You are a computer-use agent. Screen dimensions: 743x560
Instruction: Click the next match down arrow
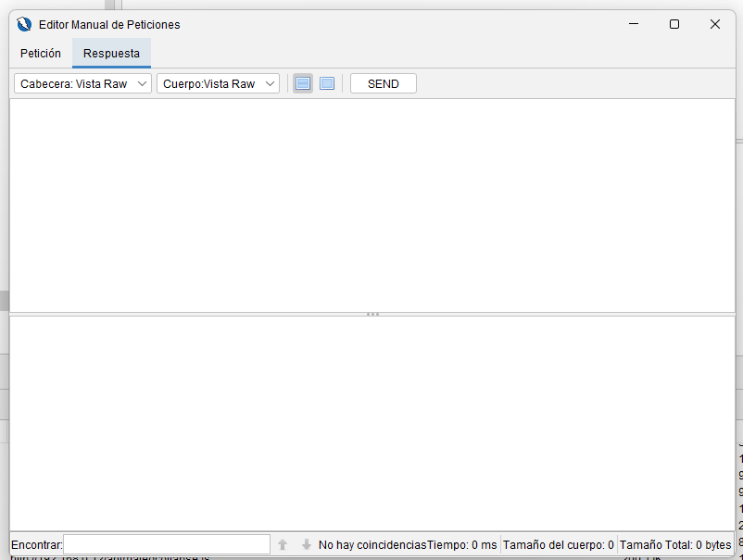[307, 545]
